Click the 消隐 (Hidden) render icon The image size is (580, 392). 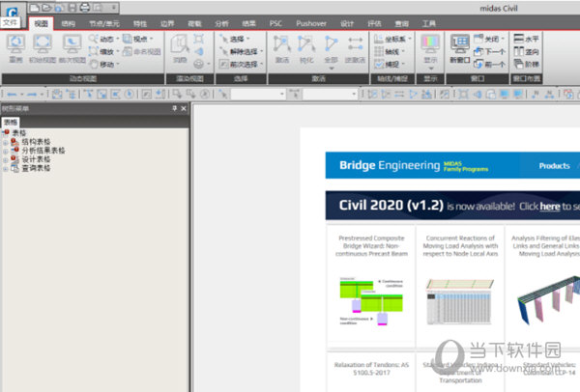coord(180,46)
